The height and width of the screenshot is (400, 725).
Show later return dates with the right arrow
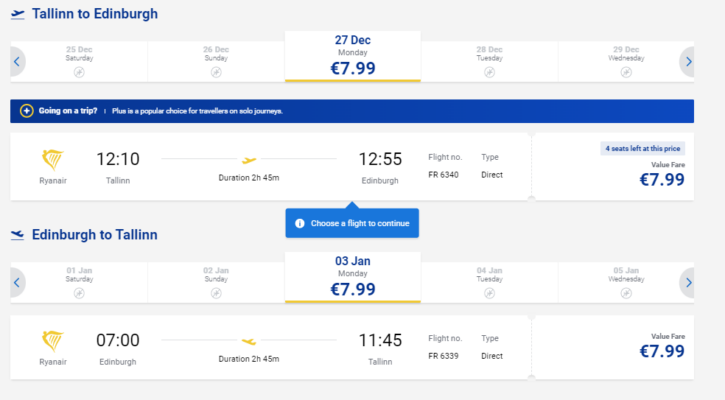pos(688,283)
